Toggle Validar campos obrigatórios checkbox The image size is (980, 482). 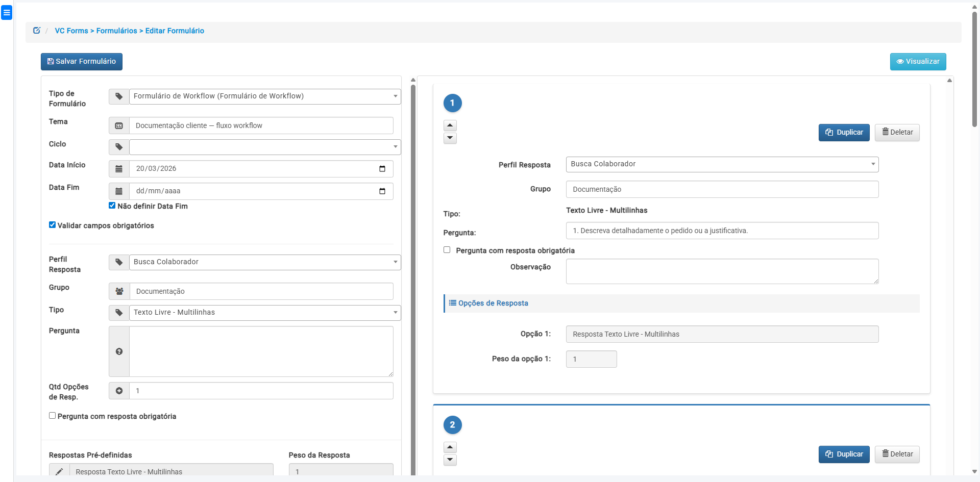[x=52, y=225]
